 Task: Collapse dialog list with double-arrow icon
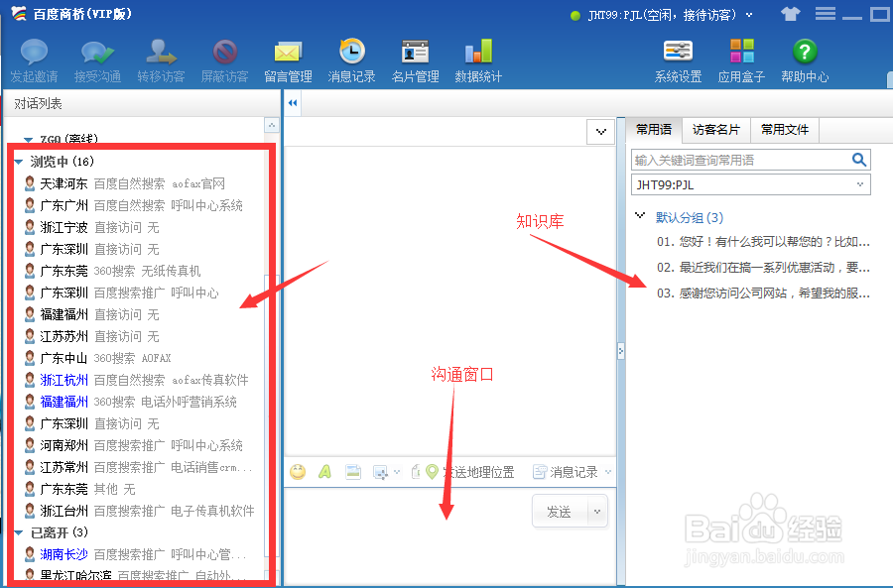pyautogui.click(x=293, y=103)
